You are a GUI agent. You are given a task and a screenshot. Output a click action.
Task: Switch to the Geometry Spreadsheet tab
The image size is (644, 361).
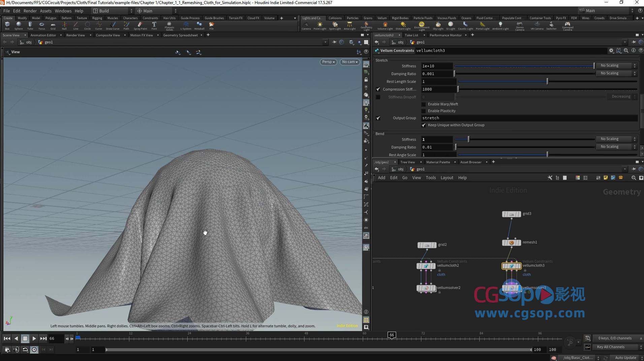click(180, 35)
